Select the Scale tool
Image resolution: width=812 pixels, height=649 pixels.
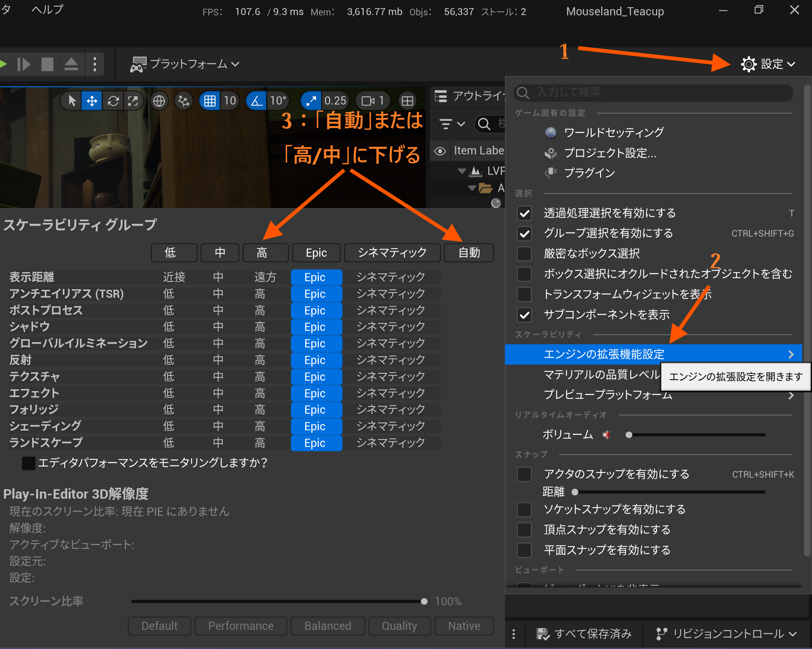[x=133, y=101]
